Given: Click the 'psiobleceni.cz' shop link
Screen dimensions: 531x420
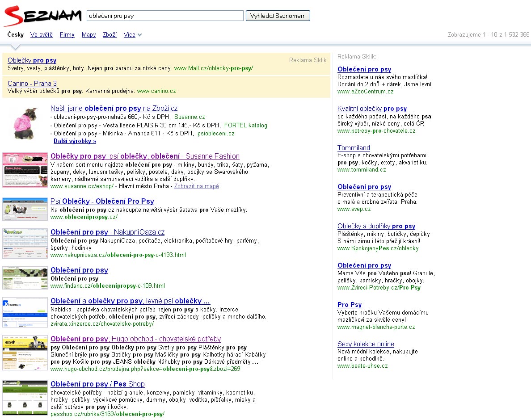Looking at the screenshot, I should click(216, 133).
